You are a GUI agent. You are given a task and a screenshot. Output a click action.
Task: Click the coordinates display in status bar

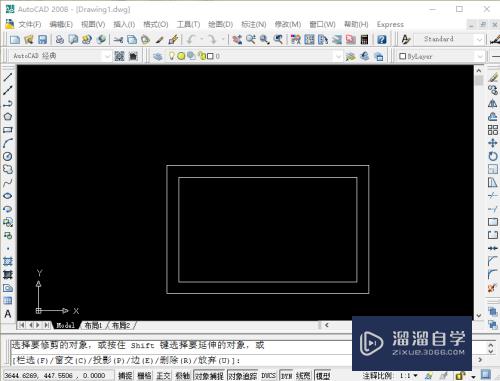click(55, 376)
